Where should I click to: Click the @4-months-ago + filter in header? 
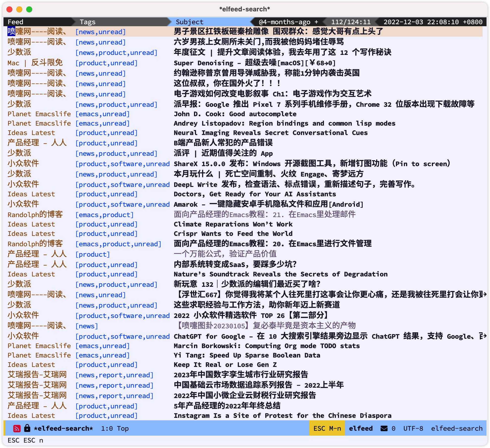[x=288, y=22]
